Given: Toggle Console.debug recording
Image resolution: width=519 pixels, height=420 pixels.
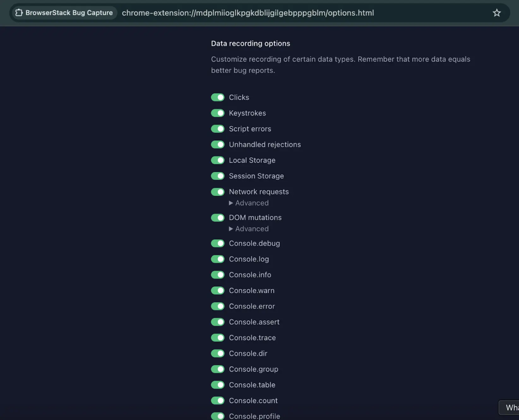Looking at the screenshot, I should 218,243.
